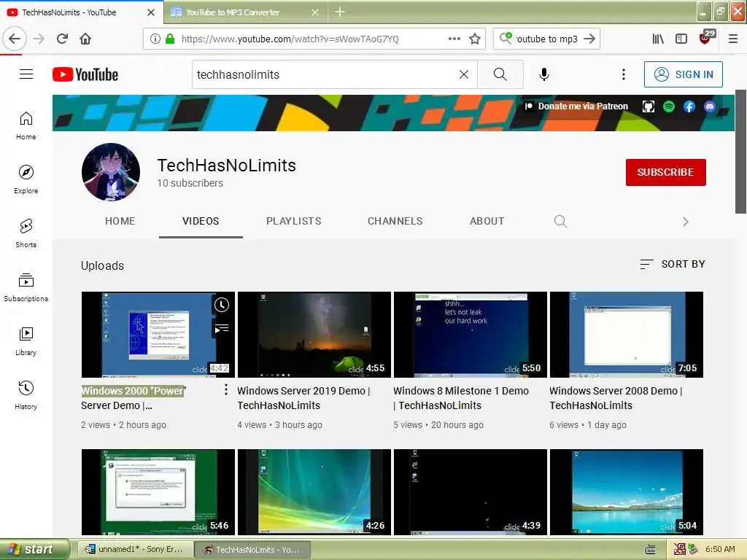Open History in sidebar

26,395
